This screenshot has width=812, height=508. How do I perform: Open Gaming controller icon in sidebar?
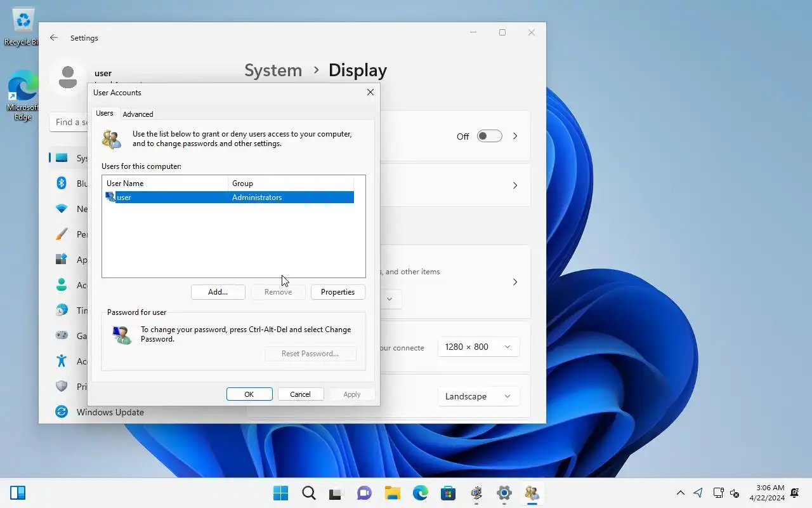[x=62, y=336]
